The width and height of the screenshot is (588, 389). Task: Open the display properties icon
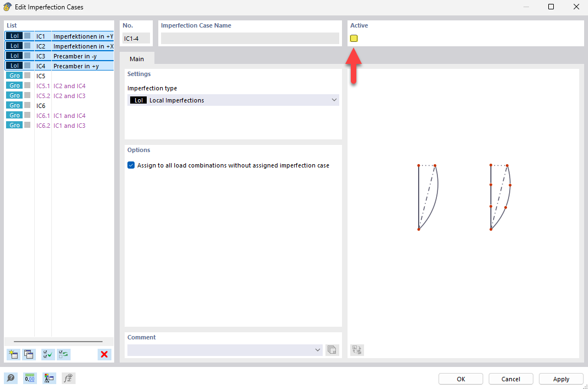click(x=49, y=378)
